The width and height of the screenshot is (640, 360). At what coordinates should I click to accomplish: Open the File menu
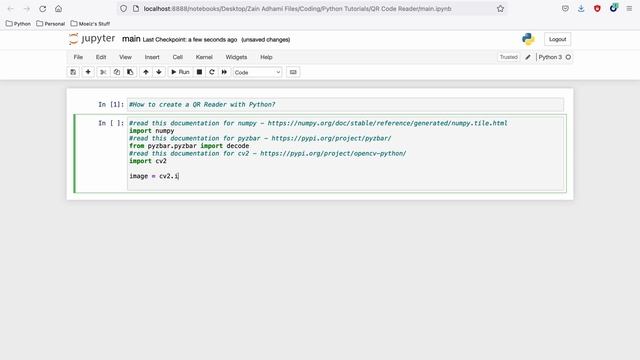[x=78, y=57]
